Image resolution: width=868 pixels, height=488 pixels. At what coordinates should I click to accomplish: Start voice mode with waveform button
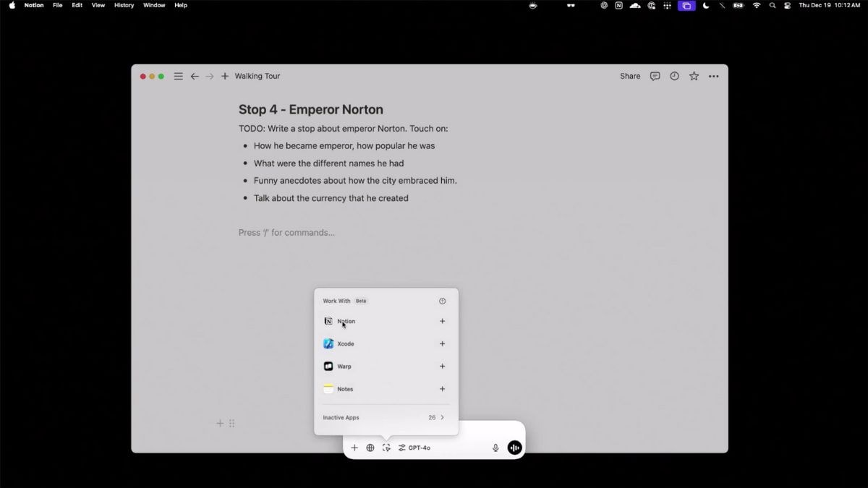[514, 448]
